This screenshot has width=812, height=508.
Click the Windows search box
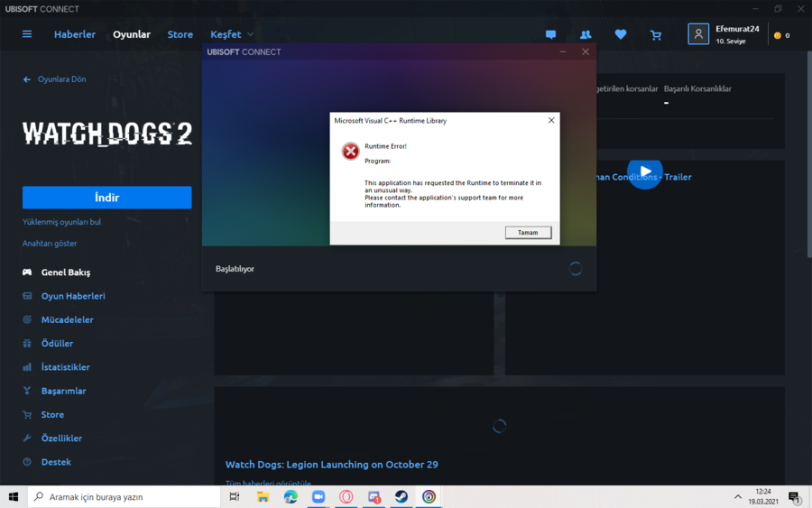tap(125, 496)
